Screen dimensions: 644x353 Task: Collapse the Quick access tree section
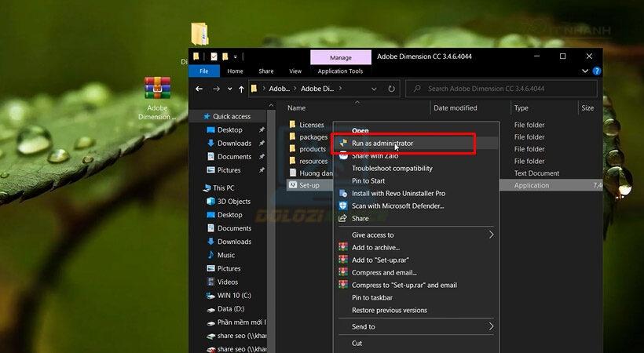pyautogui.click(x=197, y=116)
